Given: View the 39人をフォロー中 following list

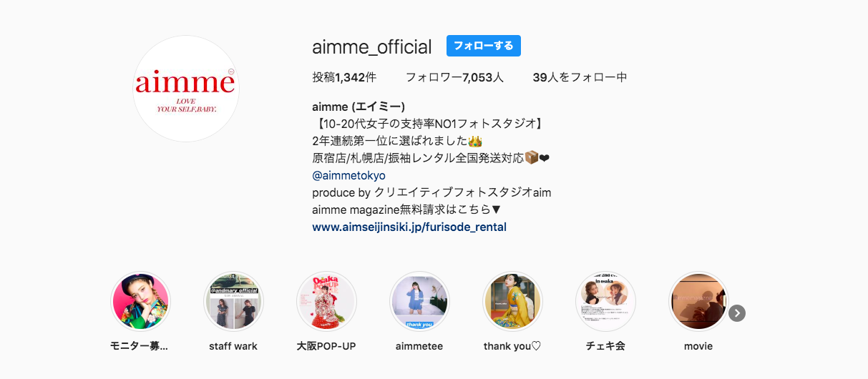Looking at the screenshot, I should (580, 77).
